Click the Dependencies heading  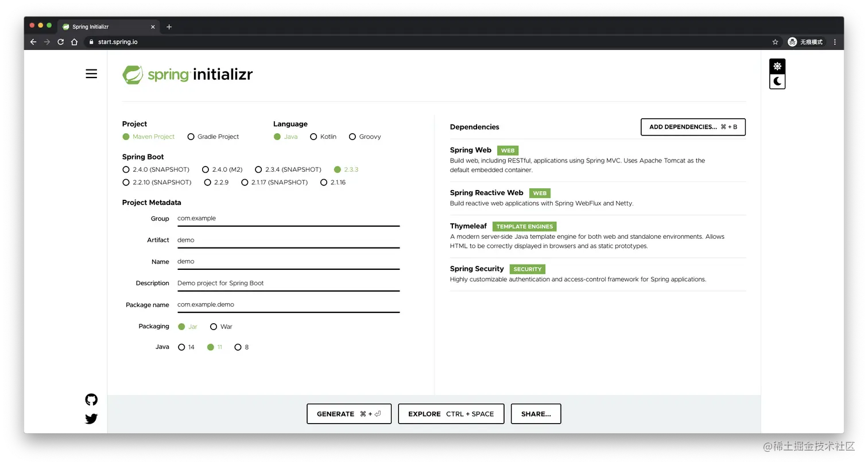[475, 127]
